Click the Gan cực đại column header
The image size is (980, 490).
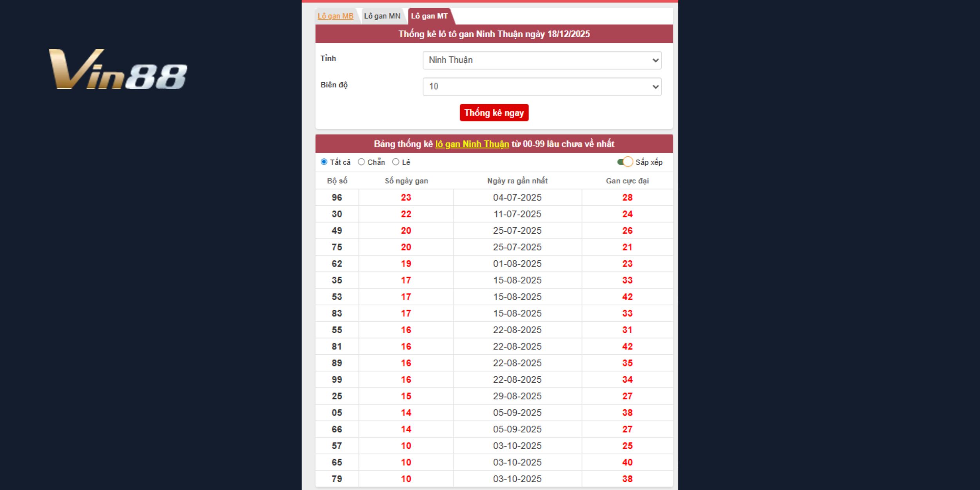[x=627, y=181]
